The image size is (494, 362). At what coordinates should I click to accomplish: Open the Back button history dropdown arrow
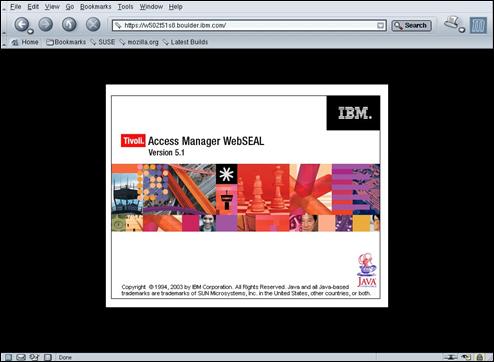(x=31, y=31)
